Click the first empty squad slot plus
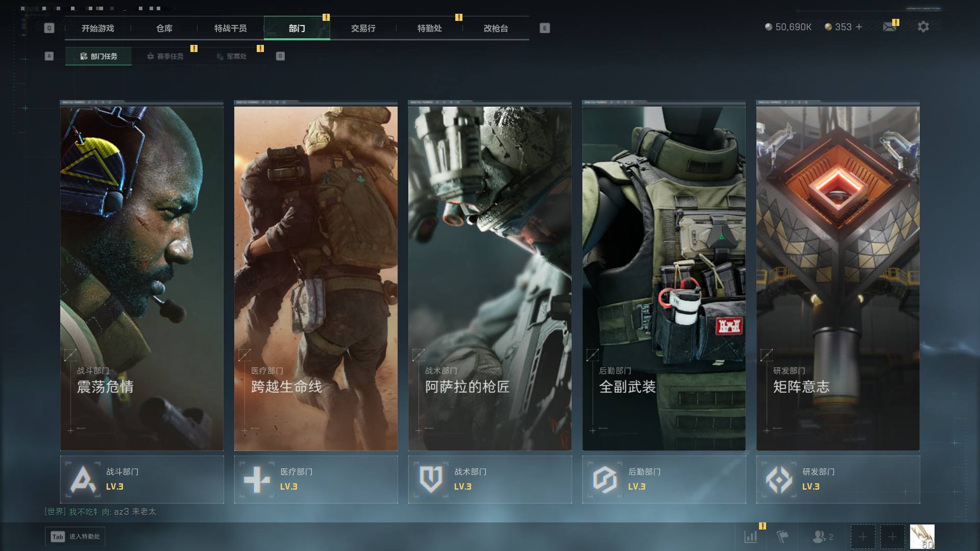The width and height of the screenshot is (980, 551). point(863,537)
